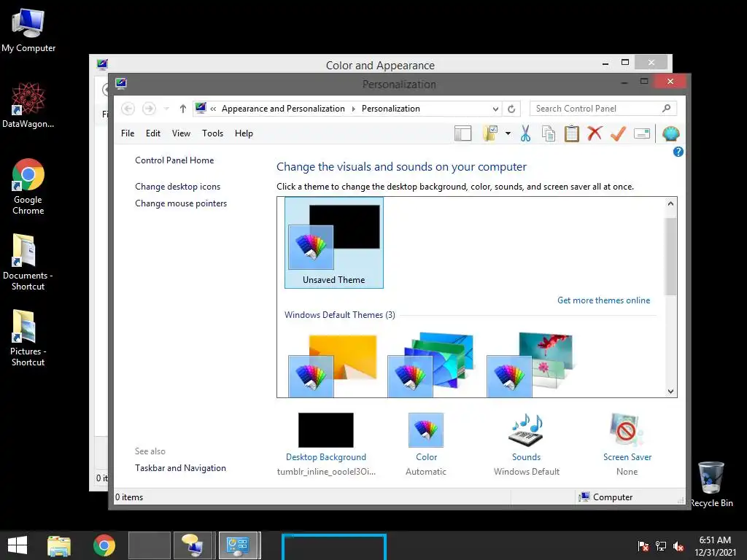Viewport: 747px width, 560px height.
Task: Click the Forward navigation arrow
Action: coord(149,109)
